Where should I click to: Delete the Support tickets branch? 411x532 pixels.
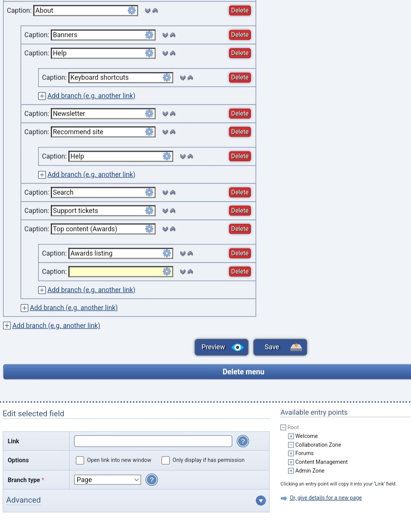tap(240, 211)
